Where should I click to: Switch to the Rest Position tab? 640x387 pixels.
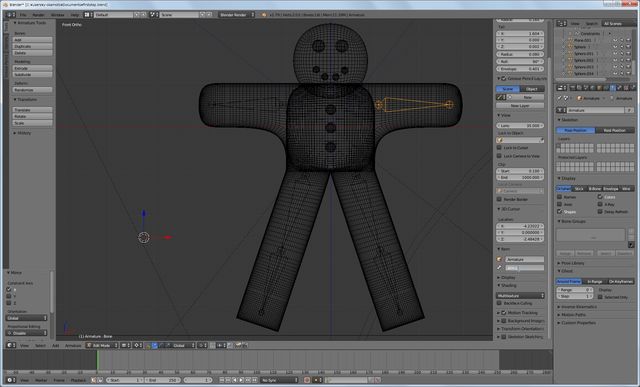[615, 130]
